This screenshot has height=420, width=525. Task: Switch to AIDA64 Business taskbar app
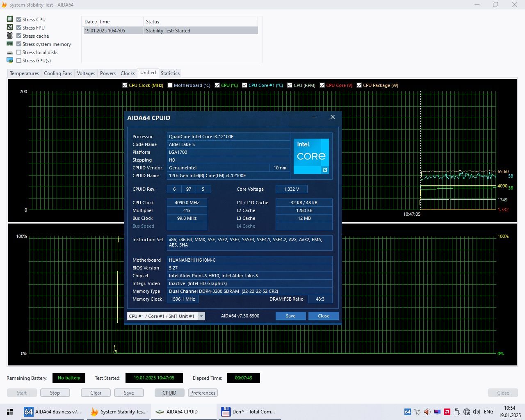tap(52, 412)
